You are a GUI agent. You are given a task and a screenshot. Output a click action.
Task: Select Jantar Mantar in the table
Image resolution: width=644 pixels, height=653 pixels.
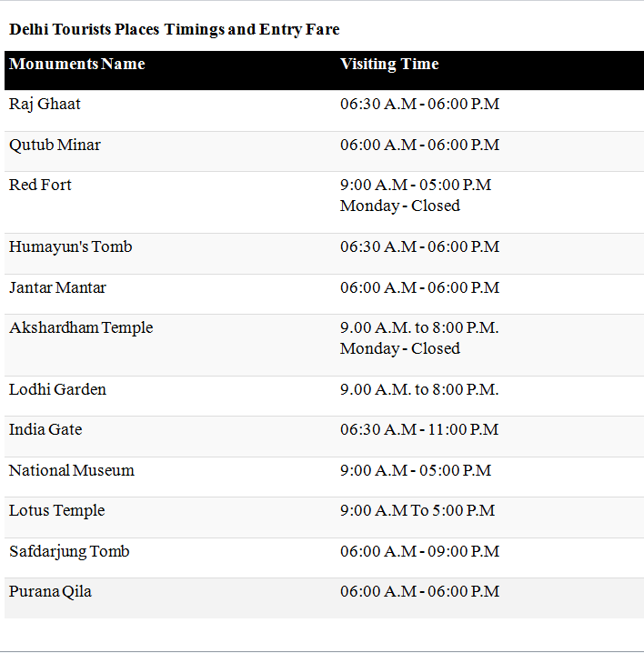coord(57,288)
